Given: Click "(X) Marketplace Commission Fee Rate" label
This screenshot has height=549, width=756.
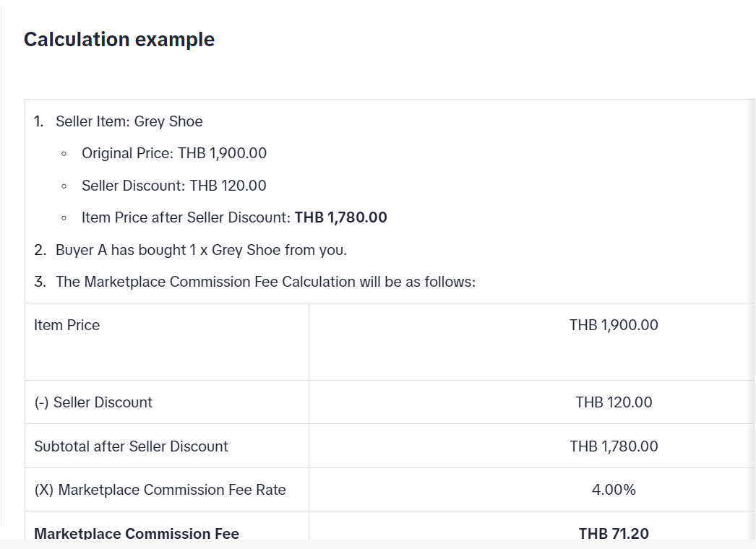Looking at the screenshot, I should (x=160, y=490).
